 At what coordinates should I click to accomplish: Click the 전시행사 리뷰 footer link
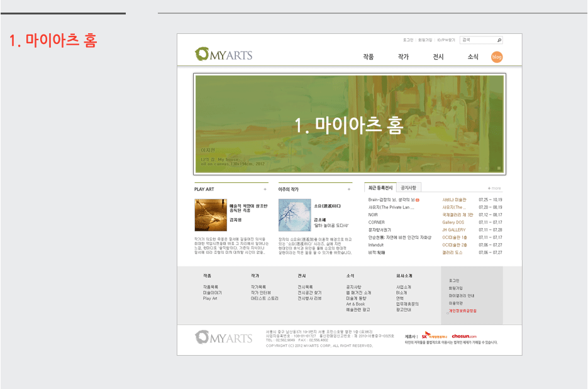pyautogui.click(x=309, y=299)
